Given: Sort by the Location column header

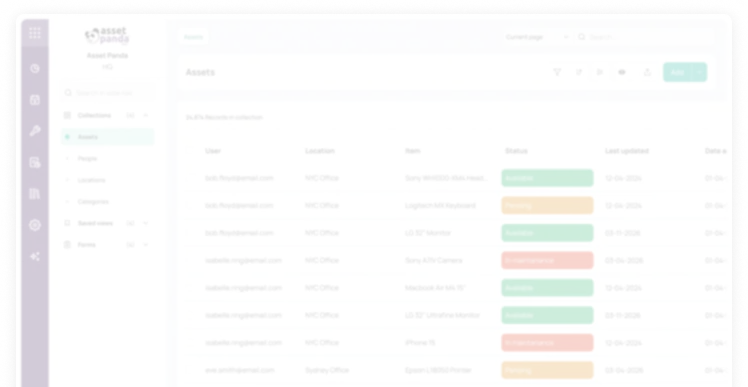Looking at the screenshot, I should pyautogui.click(x=320, y=151).
